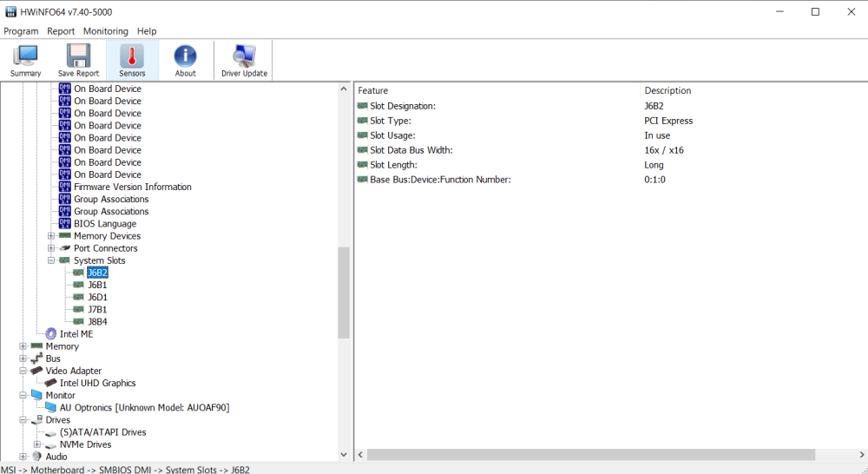Screen dimensions: 868x474
Task: Open the Monitoring menu
Action: tap(105, 31)
